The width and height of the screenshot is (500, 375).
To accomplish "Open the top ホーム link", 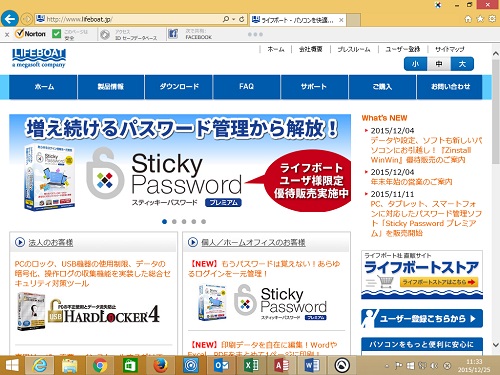I will point(276,49).
